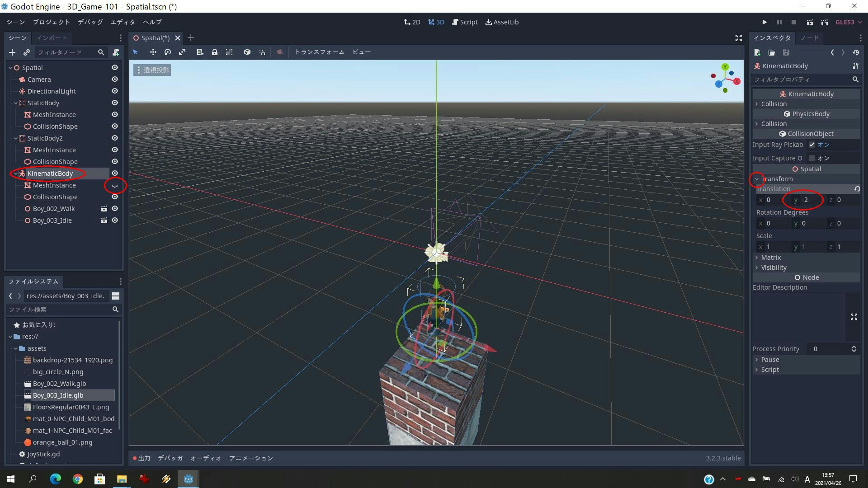
Task: Save the current resource with the floppy icon
Action: (x=786, y=52)
